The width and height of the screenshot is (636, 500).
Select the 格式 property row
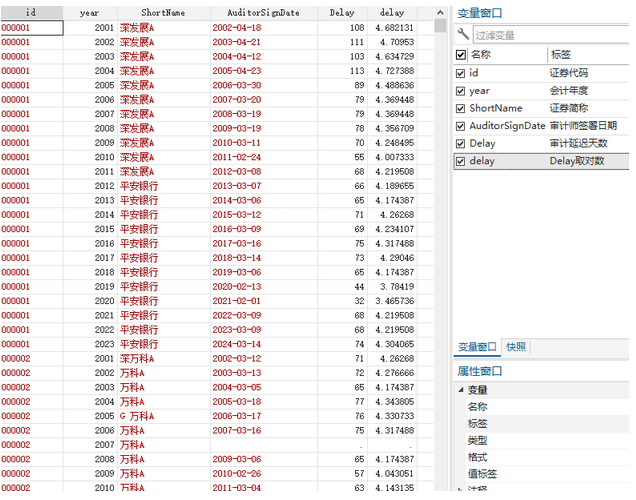pyautogui.click(x=548, y=457)
